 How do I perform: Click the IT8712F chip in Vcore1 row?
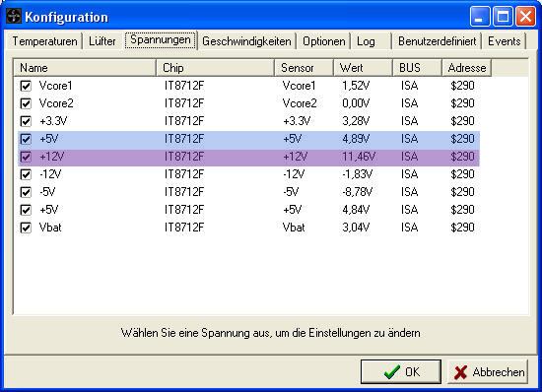pyautogui.click(x=184, y=86)
